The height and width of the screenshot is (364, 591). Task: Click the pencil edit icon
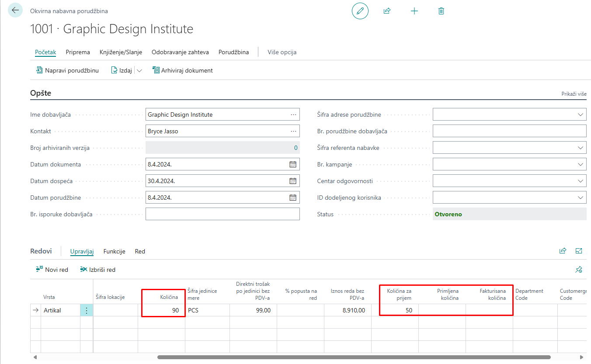click(360, 11)
